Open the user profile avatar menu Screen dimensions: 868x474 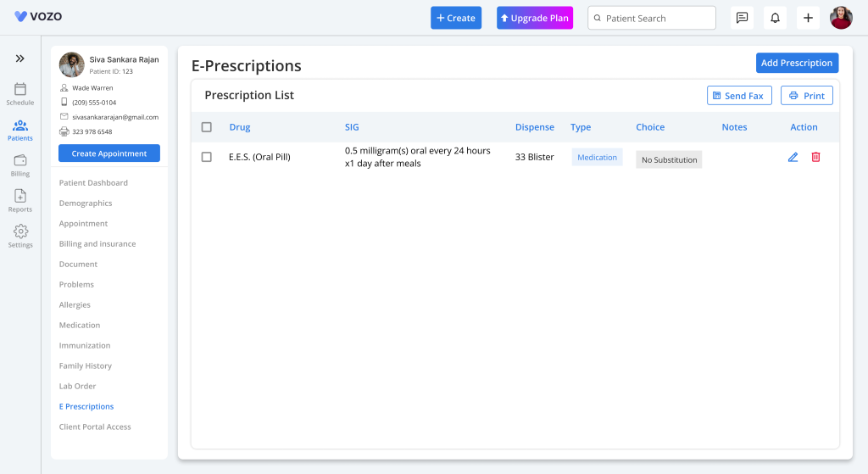[841, 18]
